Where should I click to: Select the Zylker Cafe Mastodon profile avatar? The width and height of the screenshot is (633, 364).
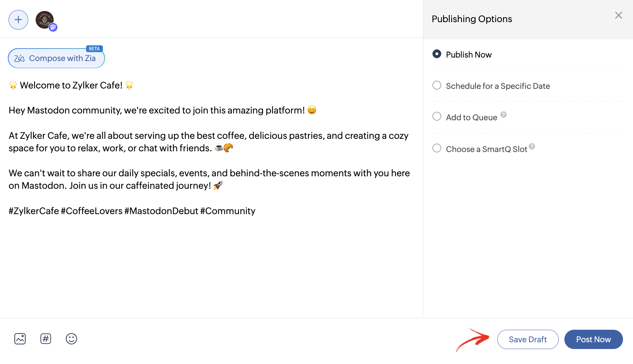pyautogui.click(x=44, y=19)
